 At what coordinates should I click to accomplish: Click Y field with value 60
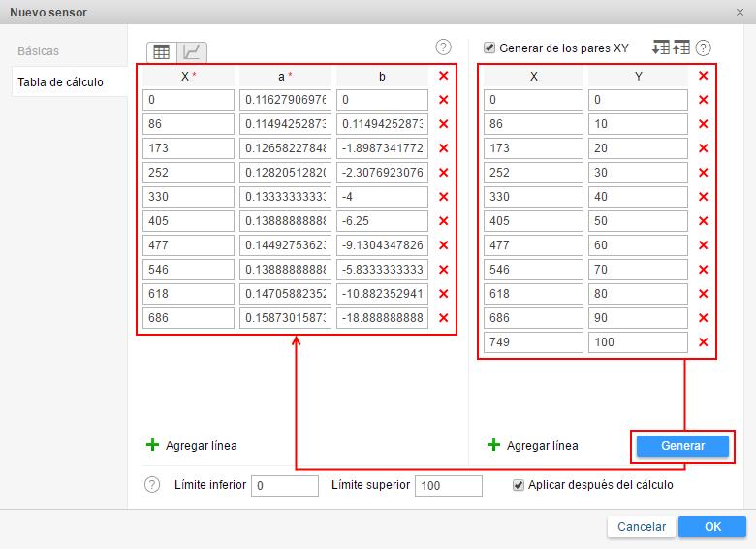coord(638,245)
